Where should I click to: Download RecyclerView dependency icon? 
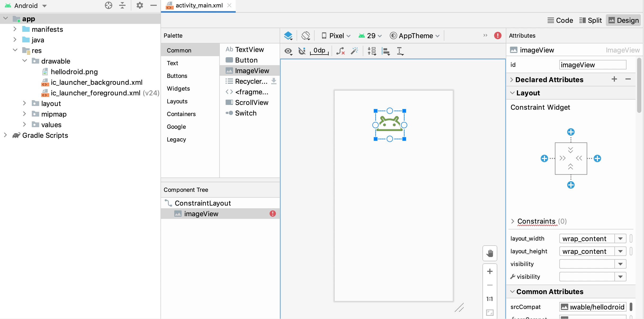point(274,81)
